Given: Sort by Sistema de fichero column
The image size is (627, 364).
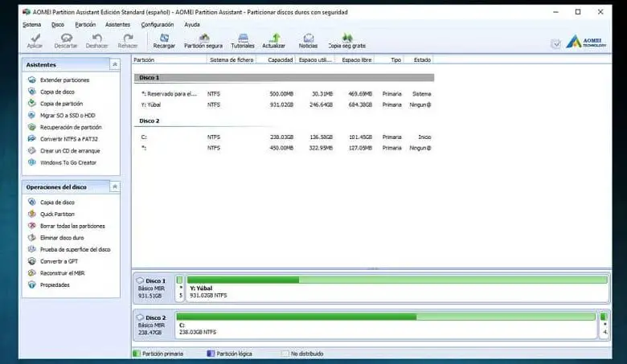Looking at the screenshot, I should point(232,60).
